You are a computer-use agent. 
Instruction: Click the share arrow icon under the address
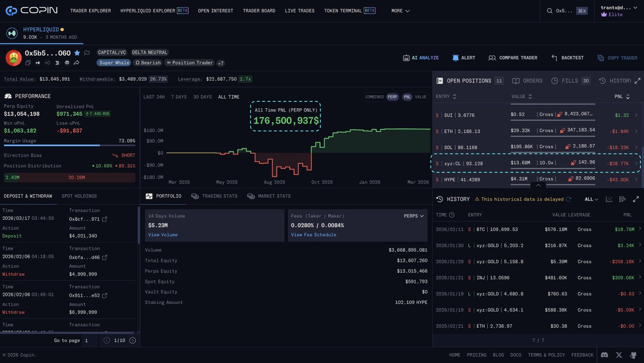pos(76,63)
